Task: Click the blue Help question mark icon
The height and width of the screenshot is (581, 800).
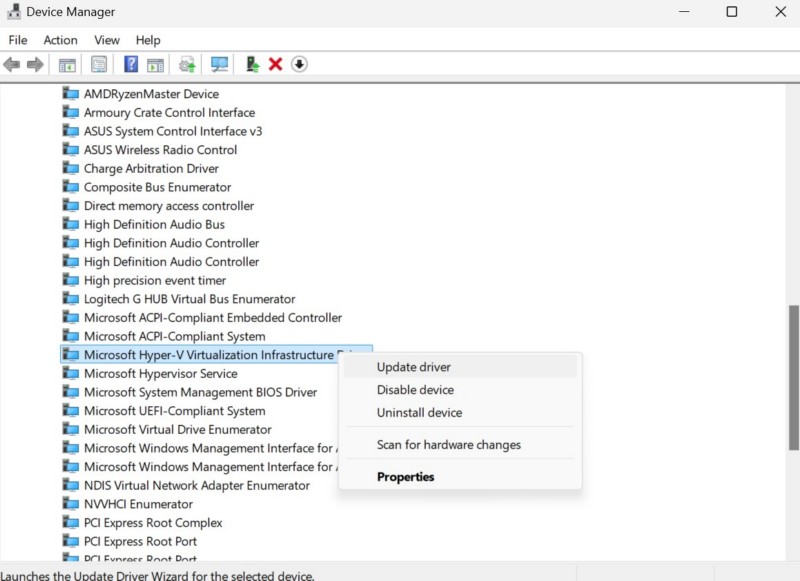Action: [x=131, y=65]
